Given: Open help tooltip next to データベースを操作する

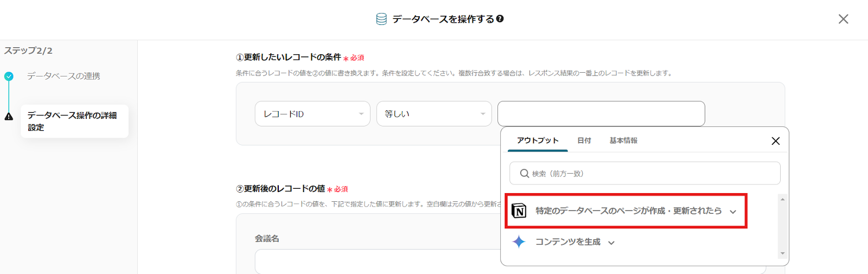Looking at the screenshot, I should [500, 18].
